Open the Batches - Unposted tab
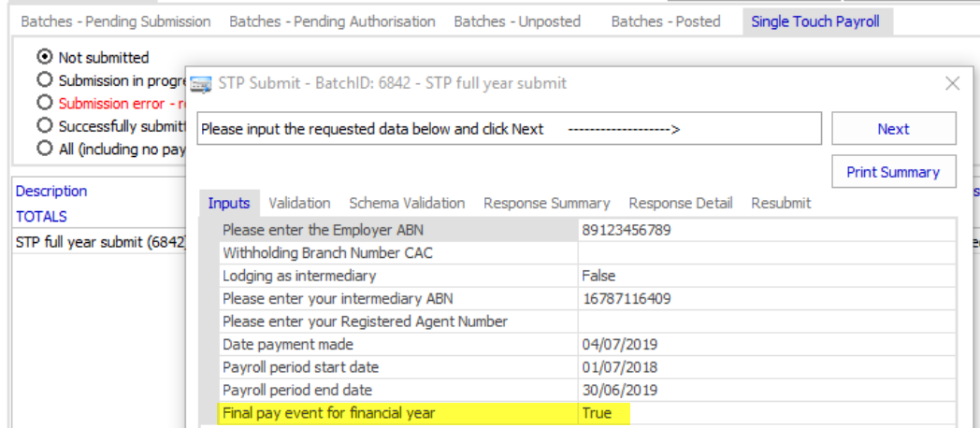Screen dimensions: 980x428 coord(517,21)
